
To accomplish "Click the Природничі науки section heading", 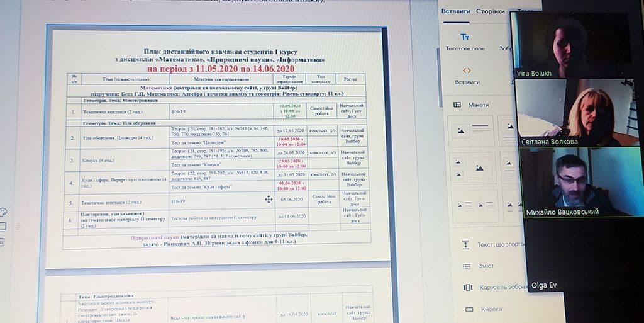I will pos(155,237).
